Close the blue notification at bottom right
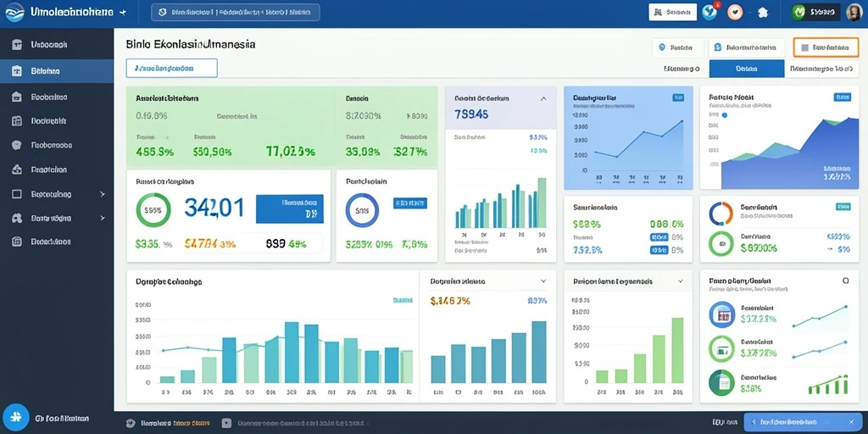Viewport: 868px width, 434px height. (851, 422)
